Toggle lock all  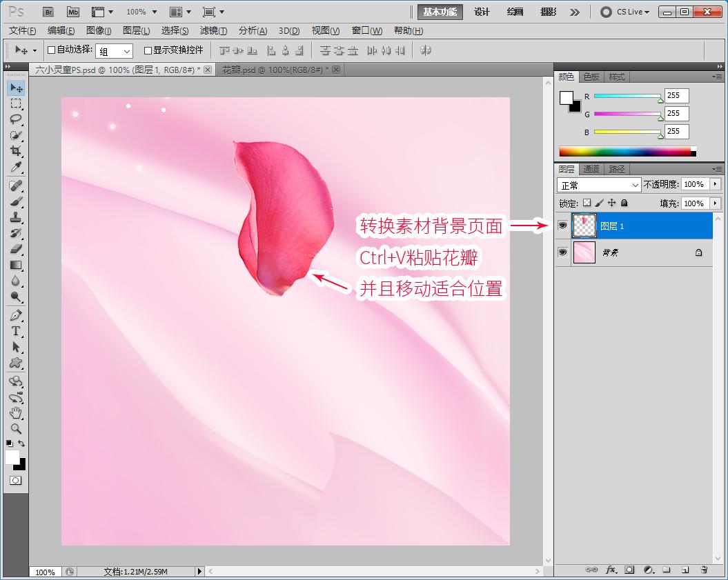tap(624, 203)
